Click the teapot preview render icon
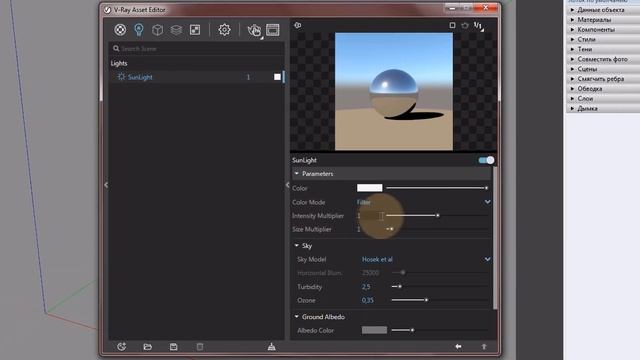The image size is (640, 360). coord(465,25)
